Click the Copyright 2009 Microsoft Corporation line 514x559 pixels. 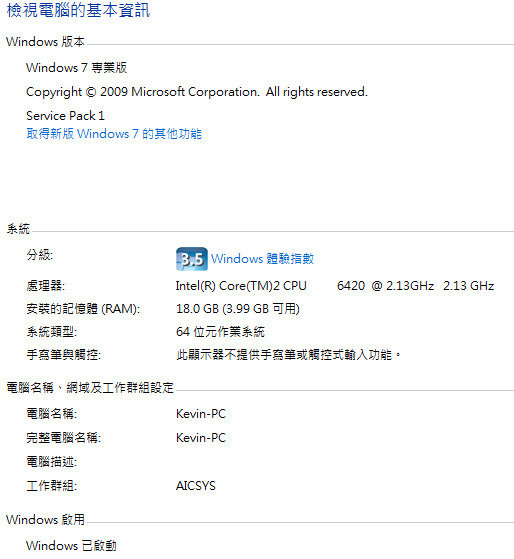pos(197,92)
